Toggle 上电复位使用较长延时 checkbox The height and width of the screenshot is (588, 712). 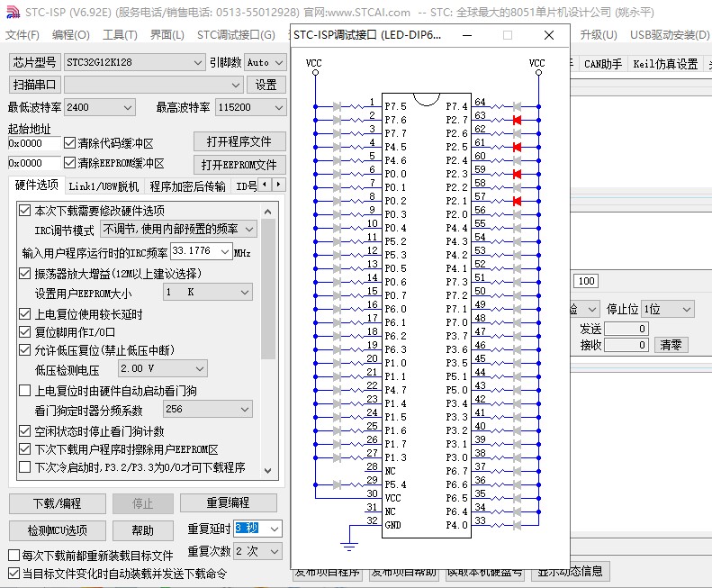tap(24, 313)
